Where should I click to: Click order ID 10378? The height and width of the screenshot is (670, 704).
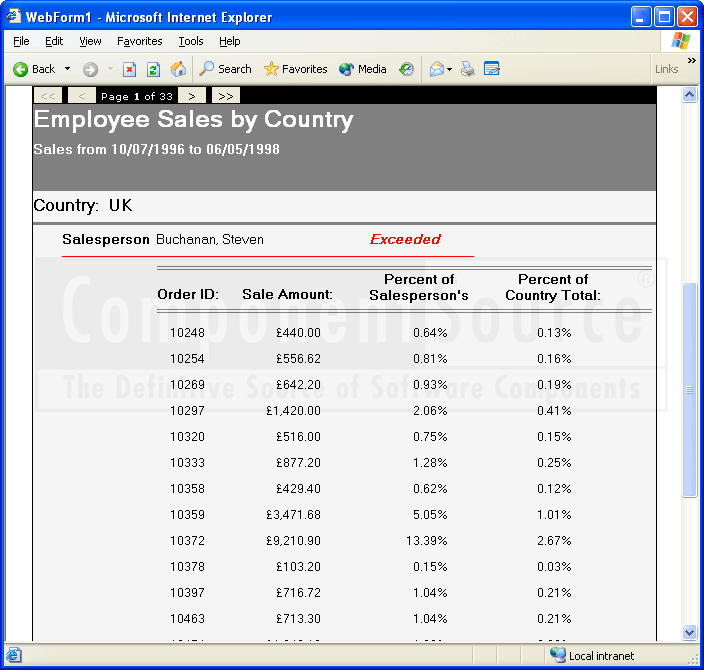coord(187,567)
